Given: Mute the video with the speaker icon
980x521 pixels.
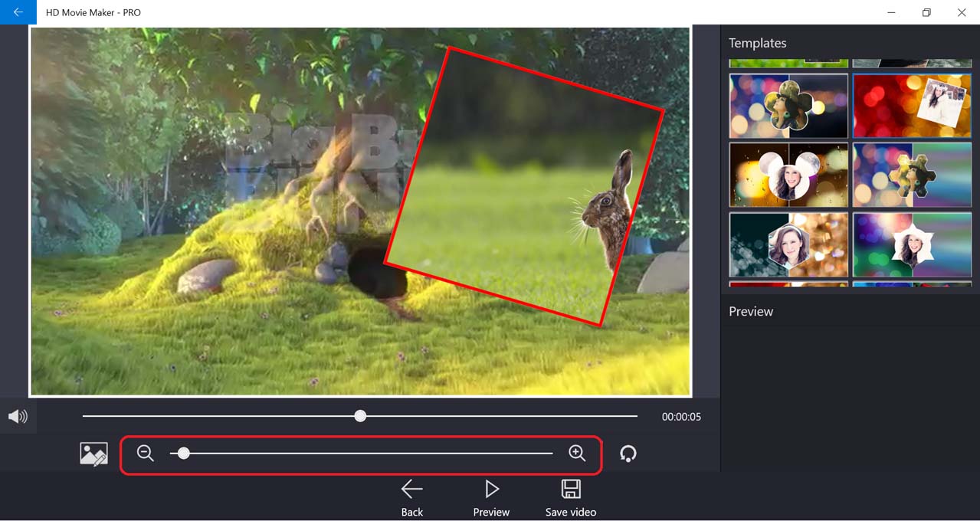Looking at the screenshot, I should pos(18,417).
